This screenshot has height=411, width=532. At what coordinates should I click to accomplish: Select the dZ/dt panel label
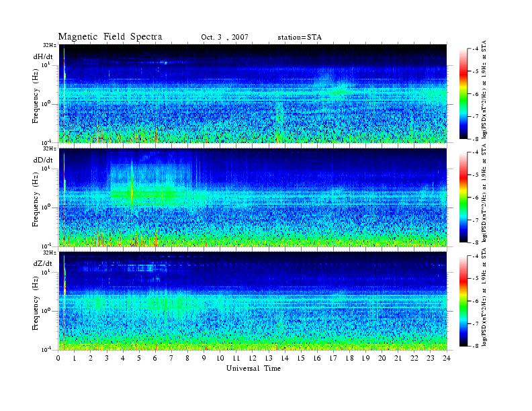tap(43, 263)
